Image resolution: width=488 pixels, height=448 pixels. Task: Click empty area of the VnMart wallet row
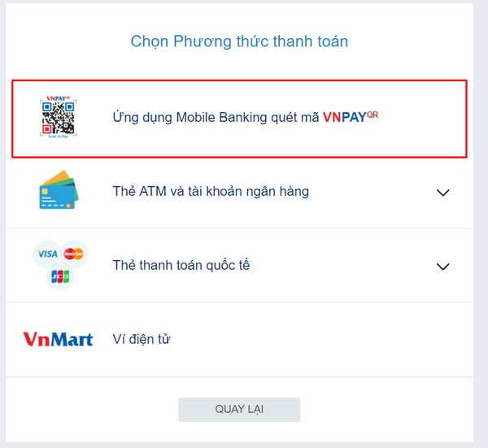[312, 339]
